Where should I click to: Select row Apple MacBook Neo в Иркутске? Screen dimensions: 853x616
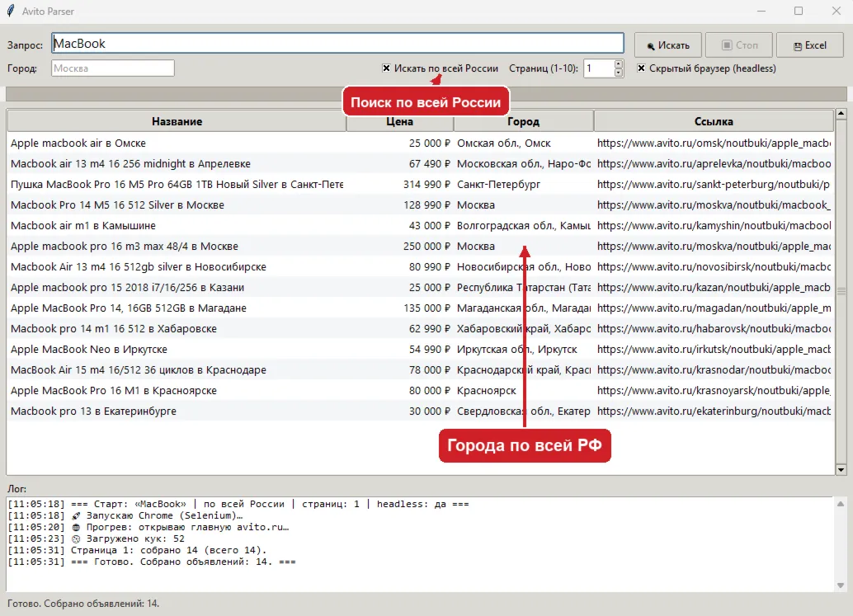[421, 350]
